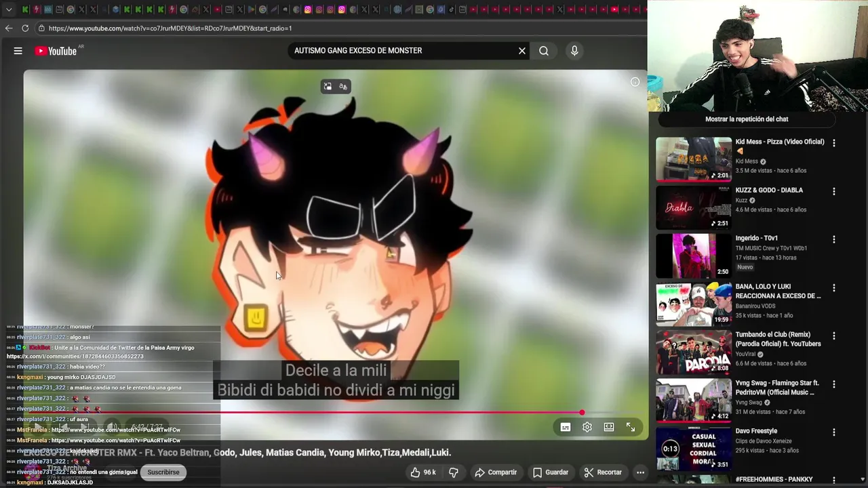Click the URL address bar
868x488 pixels.
tap(339, 28)
